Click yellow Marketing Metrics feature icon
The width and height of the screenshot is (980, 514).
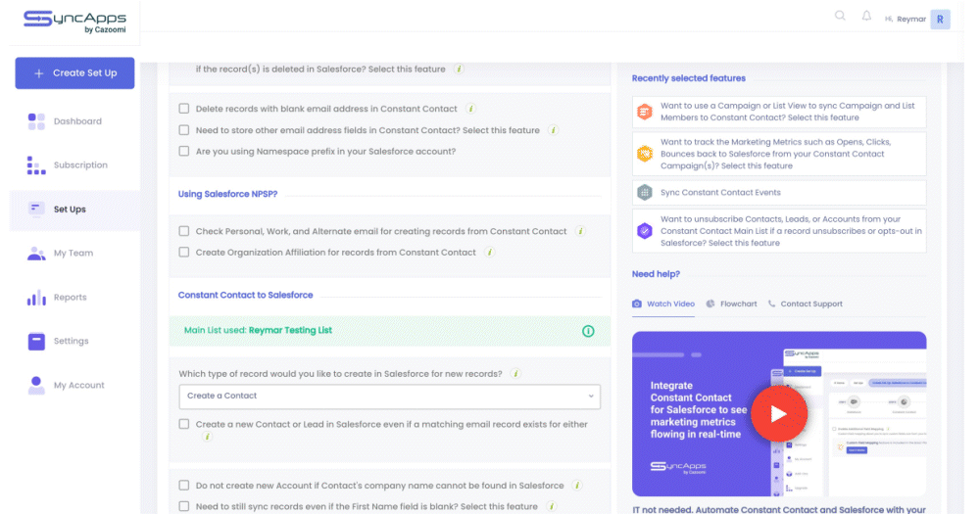pos(645,154)
